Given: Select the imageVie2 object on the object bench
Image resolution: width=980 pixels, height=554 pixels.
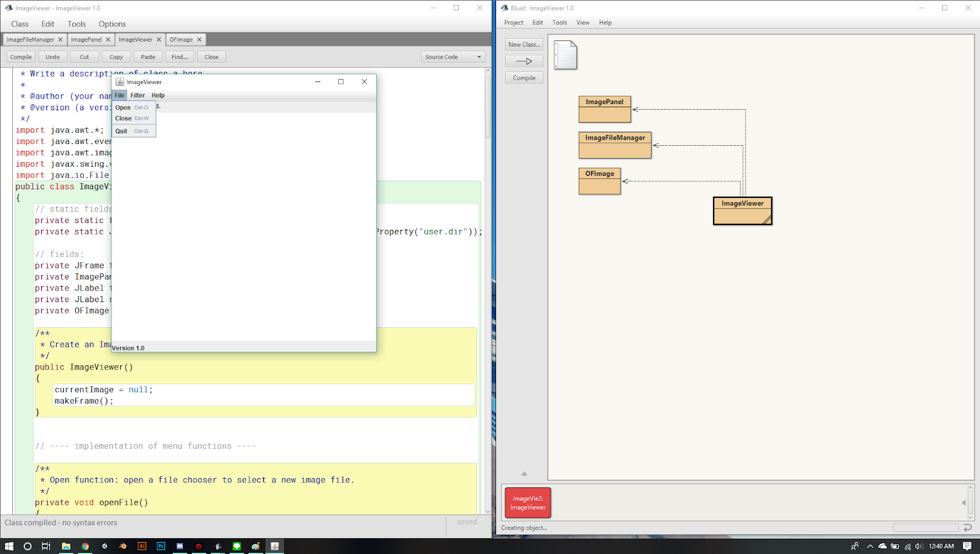Looking at the screenshot, I should click(x=527, y=503).
